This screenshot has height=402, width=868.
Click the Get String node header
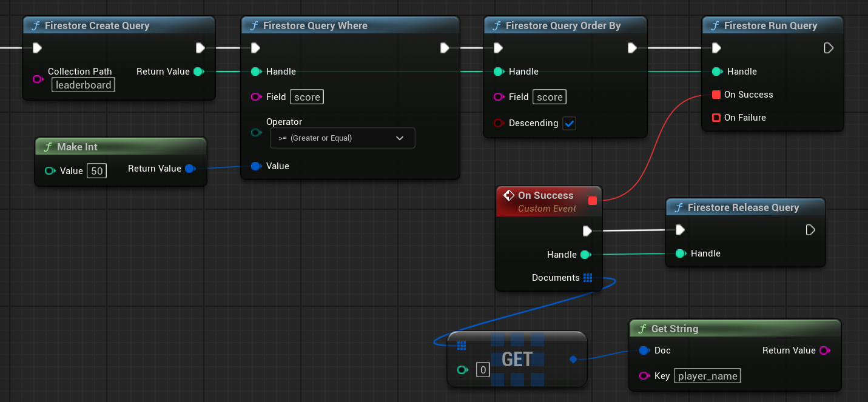click(x=675, y=329)
